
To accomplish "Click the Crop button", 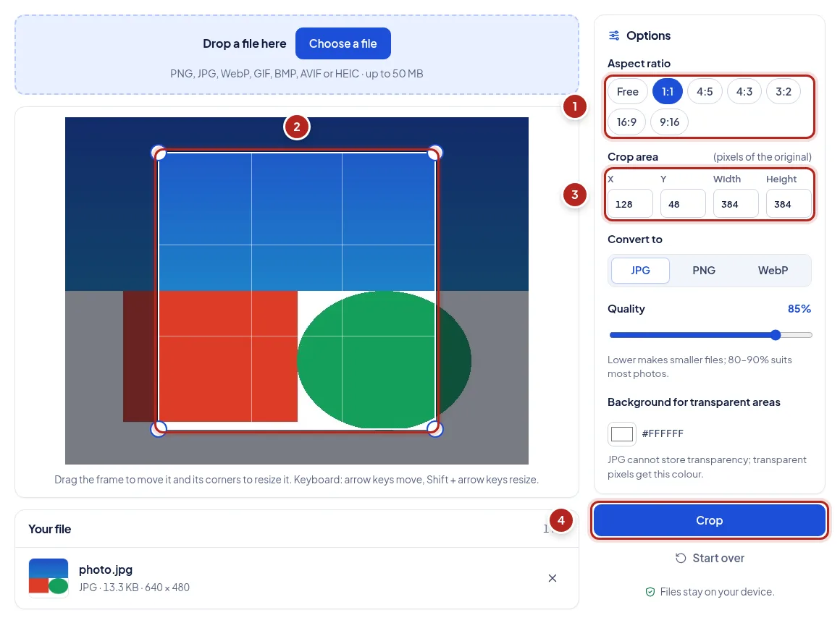I will tap(709, 520).
